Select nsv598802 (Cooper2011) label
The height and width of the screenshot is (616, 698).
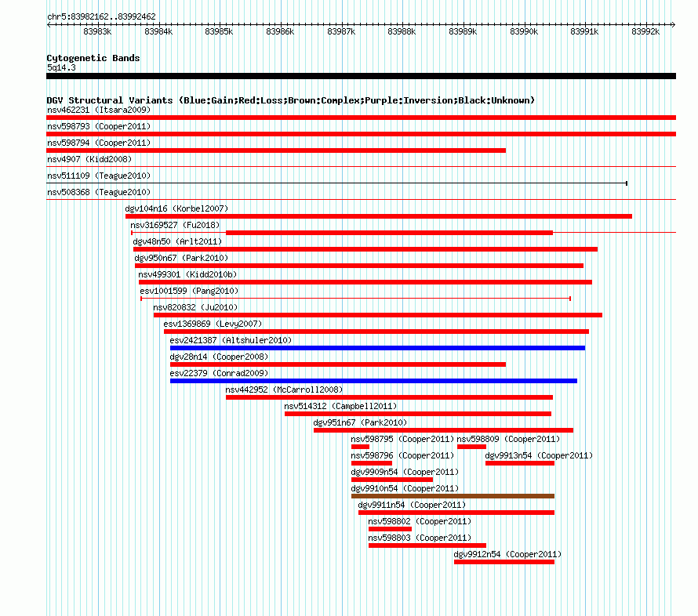pos(420,521)
